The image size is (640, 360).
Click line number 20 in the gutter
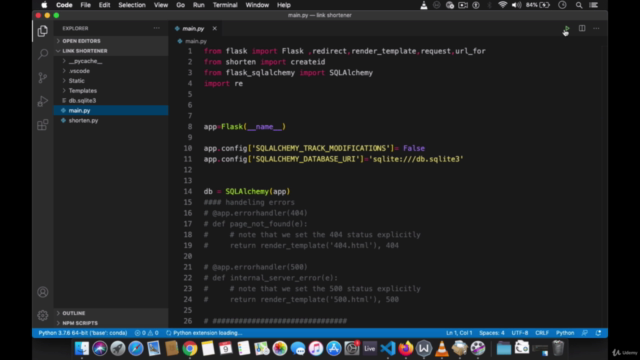(188, 256)
